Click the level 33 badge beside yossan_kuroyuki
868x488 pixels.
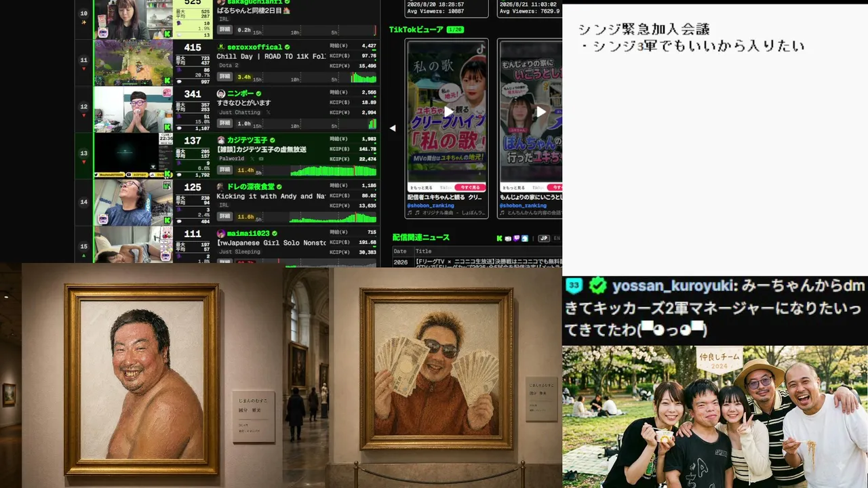pyautogui.click(x=574, y=285)
